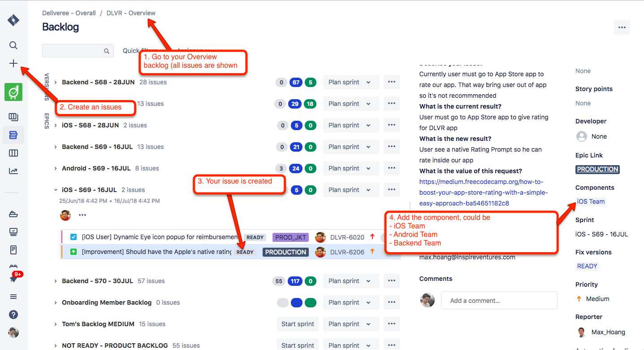Open the boards icon below the project avatar

(13, 117)
